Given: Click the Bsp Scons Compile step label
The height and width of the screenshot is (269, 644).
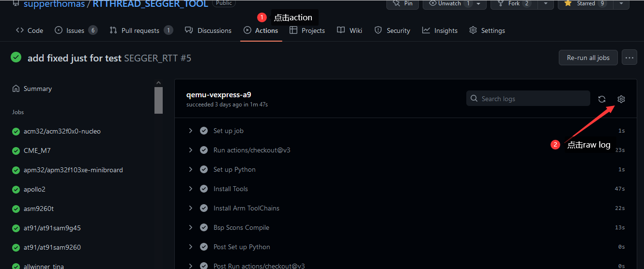Looking at the screenshot, I should [x=241, y=227].
